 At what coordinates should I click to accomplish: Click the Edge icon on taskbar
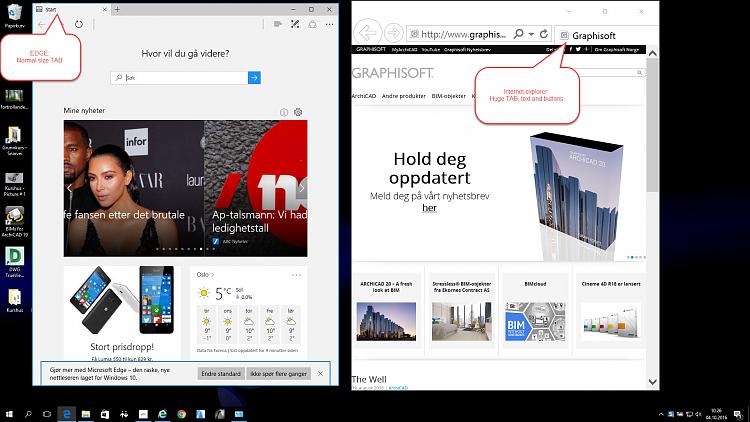click(x=67, y=414)
